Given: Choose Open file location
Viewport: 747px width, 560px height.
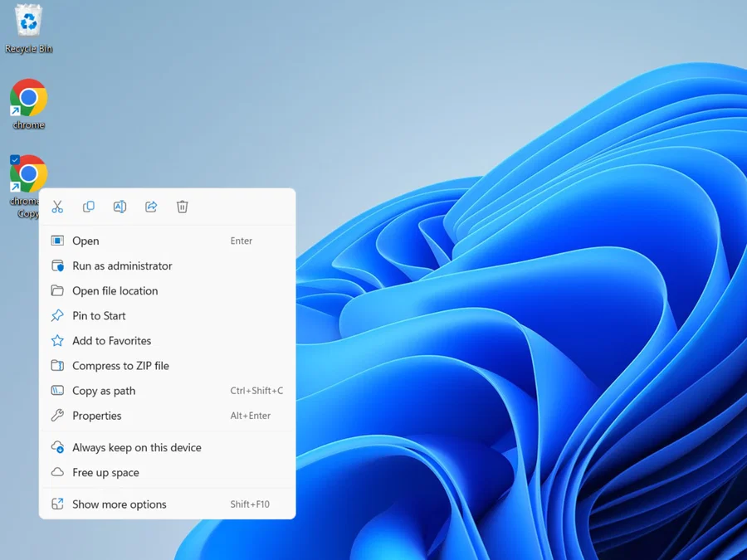Looking at the screenshot, I should point(115,290).
